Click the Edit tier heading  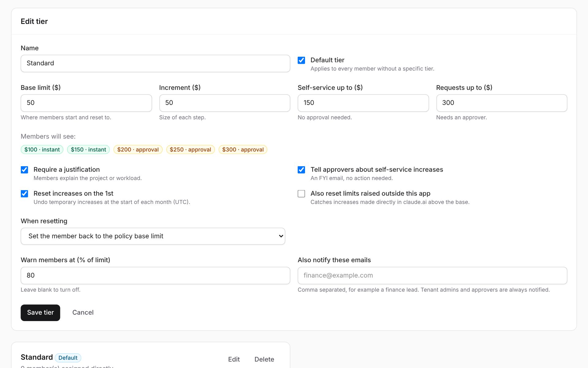[34, 21]
